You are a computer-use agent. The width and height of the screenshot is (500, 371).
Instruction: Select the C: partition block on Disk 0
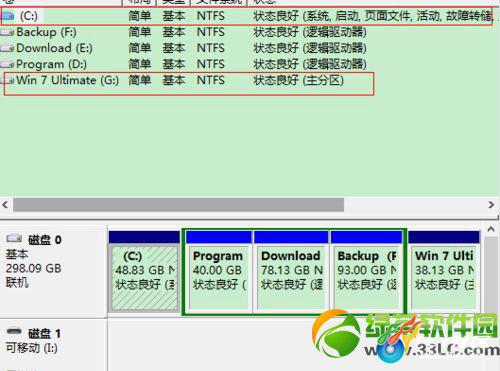click(144, 271)
